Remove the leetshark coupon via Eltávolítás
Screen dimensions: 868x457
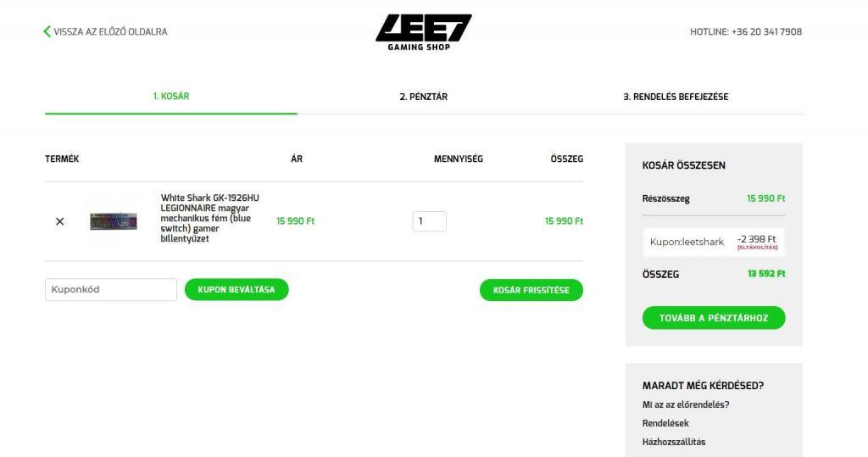coord(757,248)
